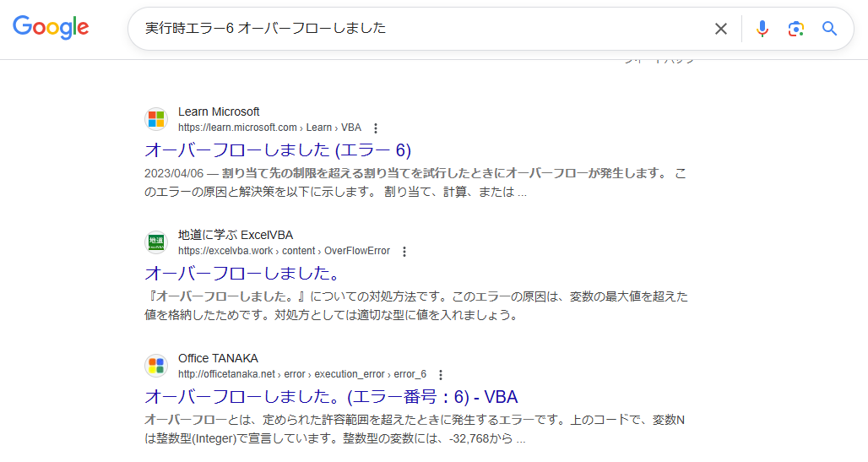Click the Learn Microsoft site name
Image resolution: width=868 pixels, height=462 pixels.
click(219, 111)
